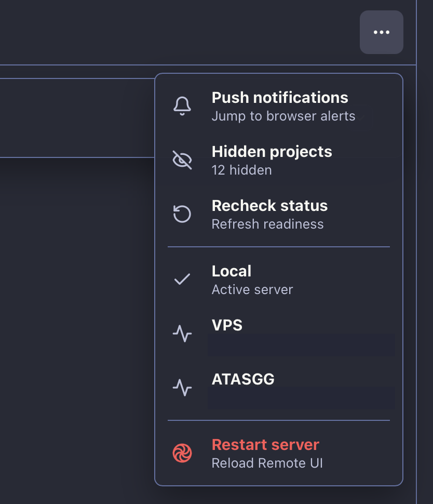
Task: Click the pulse icon next to ATASGG
Action: click(182, 388)
